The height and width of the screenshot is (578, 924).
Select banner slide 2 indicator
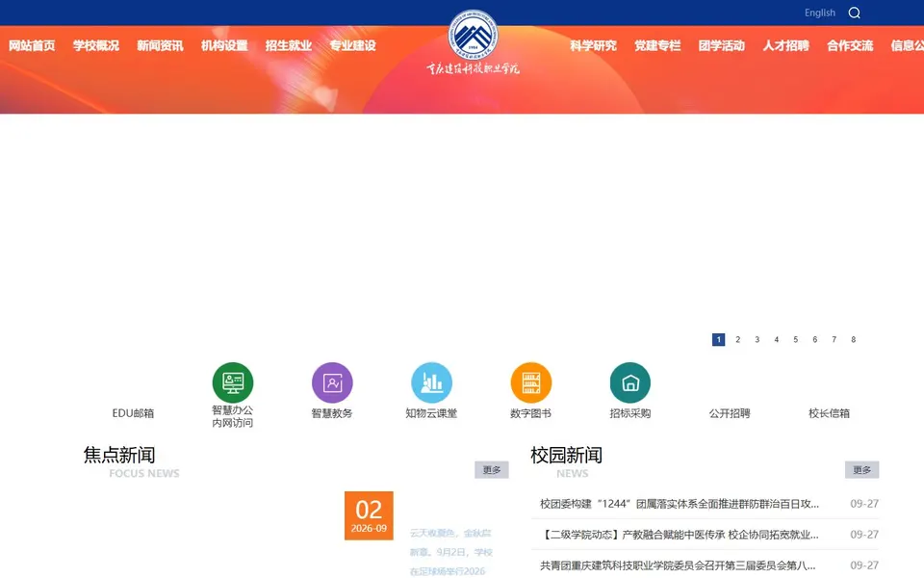click(x=738, y=340)
